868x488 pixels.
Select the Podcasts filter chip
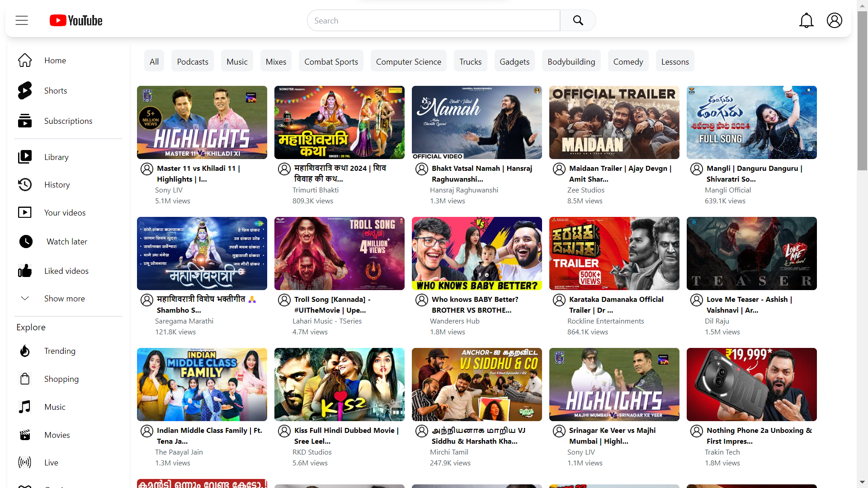click(193, 61)
